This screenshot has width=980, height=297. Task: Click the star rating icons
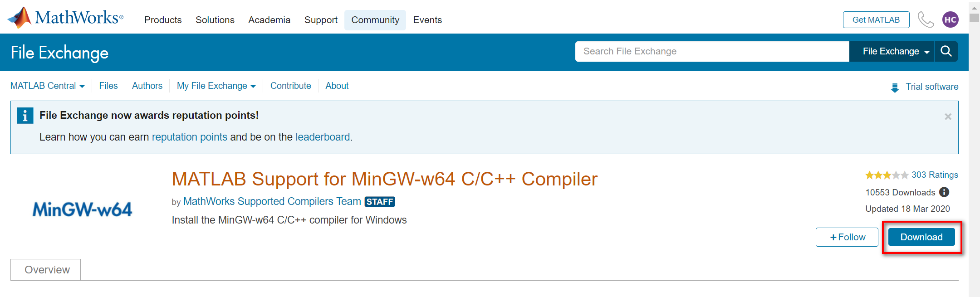(887, 175)
